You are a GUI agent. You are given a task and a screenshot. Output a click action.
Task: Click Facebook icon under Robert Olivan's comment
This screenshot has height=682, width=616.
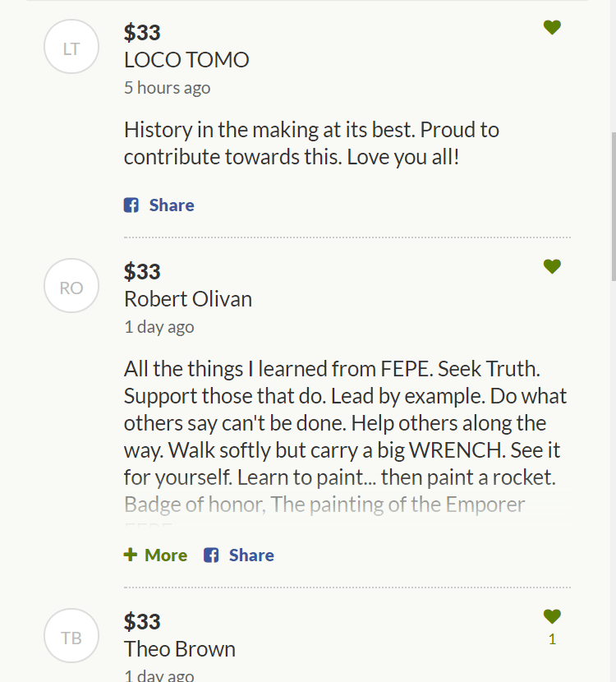click(211, 555)
